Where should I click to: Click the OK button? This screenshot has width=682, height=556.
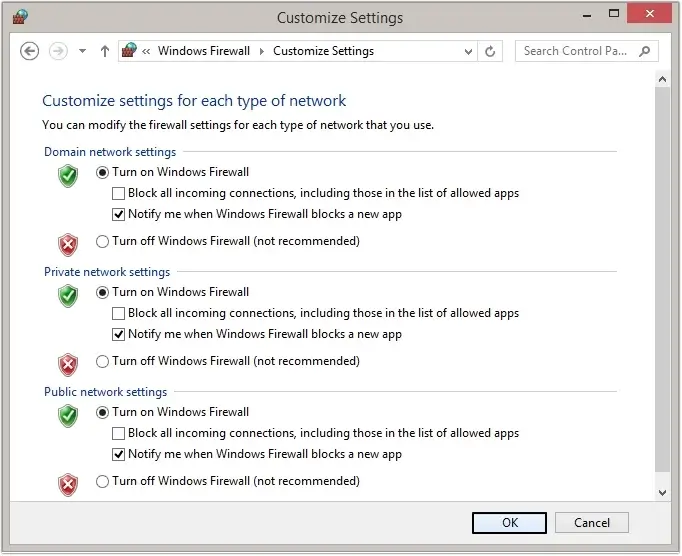pyautogui.click(x=509, y=523)
